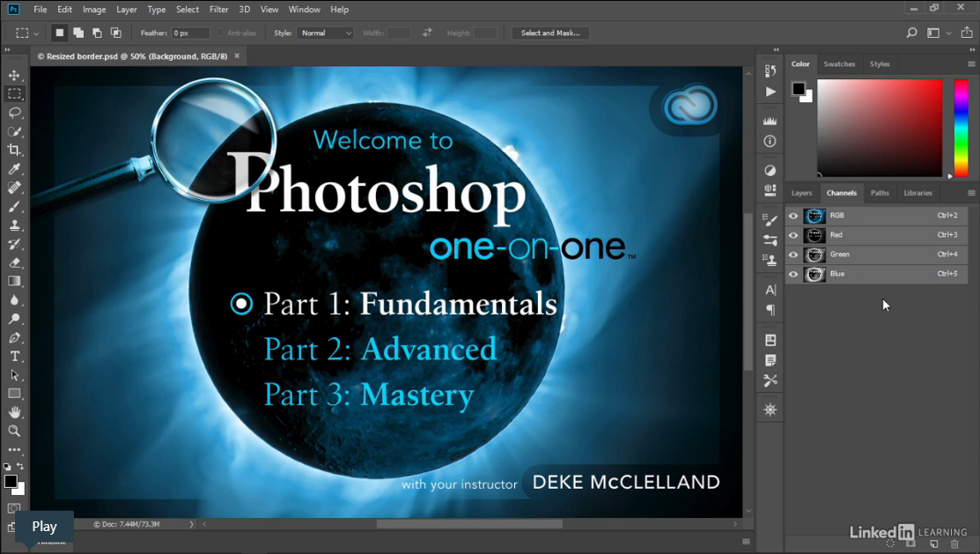
Task: Open the Info panel icon
Action: (770, 141)
